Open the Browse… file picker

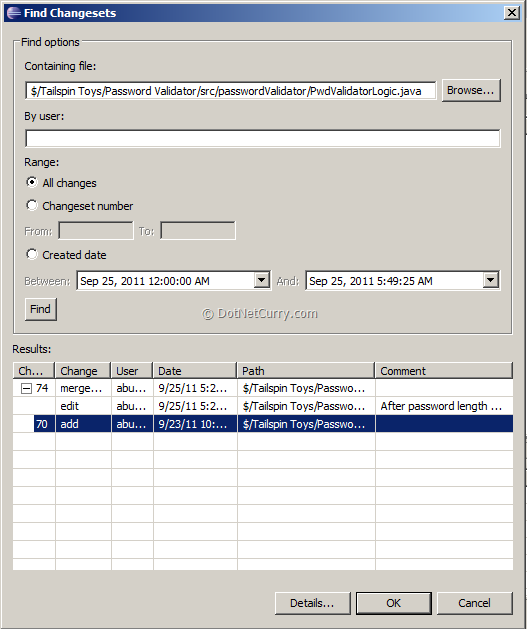(471, 90)
